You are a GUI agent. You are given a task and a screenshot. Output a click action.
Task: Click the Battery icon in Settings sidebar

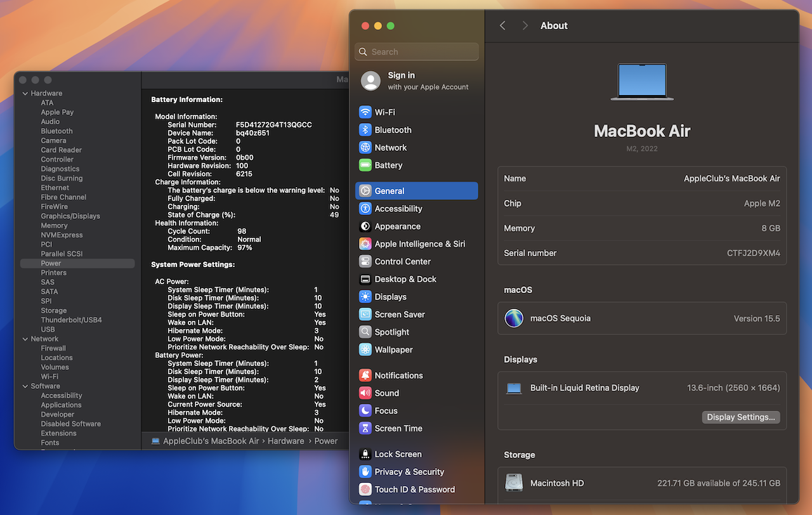point(365,166)
